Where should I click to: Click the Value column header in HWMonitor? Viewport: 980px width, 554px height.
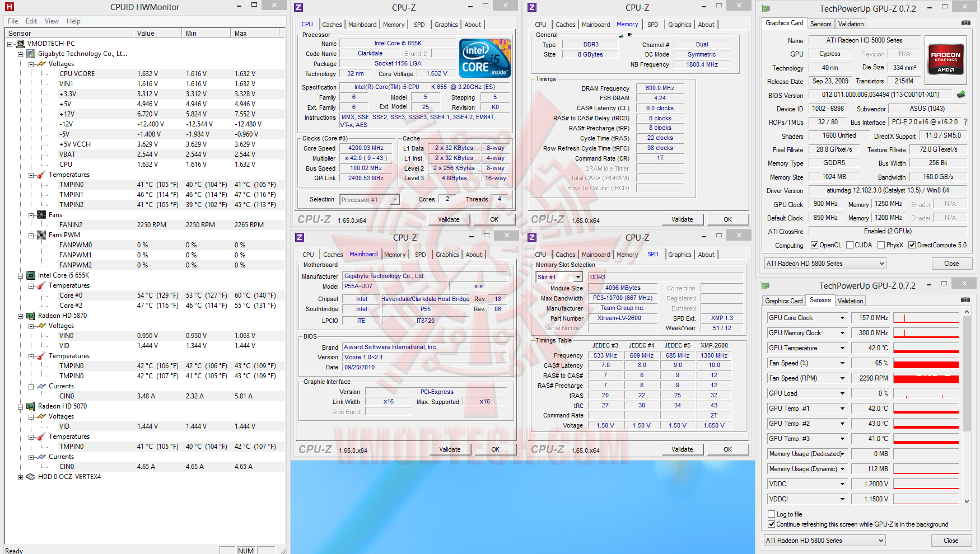click(x=158, y=34)
